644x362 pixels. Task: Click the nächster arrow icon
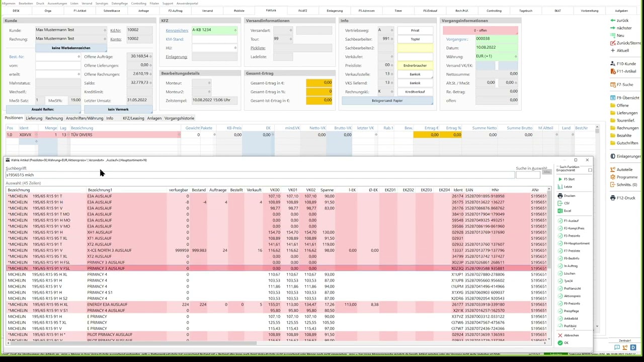(612, 28)
